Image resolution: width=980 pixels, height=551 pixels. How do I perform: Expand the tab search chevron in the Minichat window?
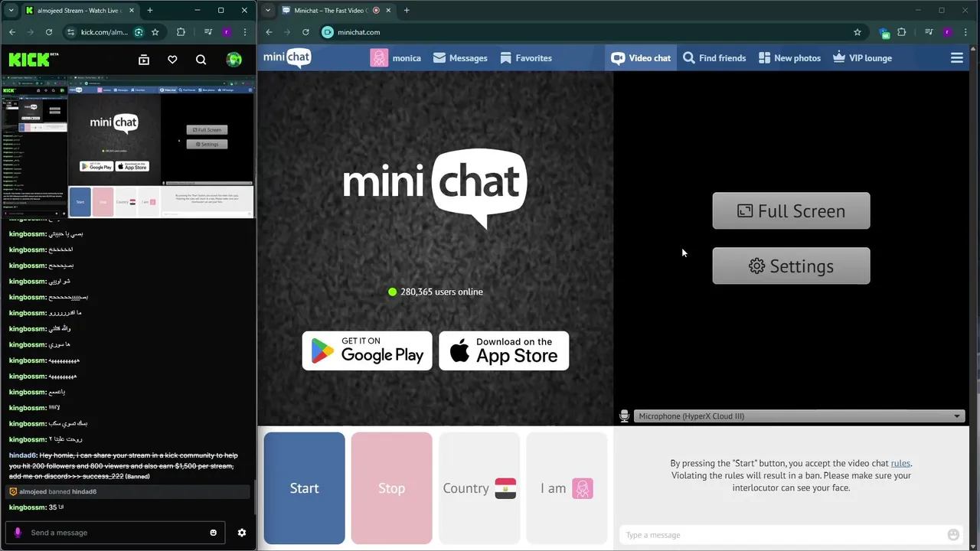tap(267, 10)
